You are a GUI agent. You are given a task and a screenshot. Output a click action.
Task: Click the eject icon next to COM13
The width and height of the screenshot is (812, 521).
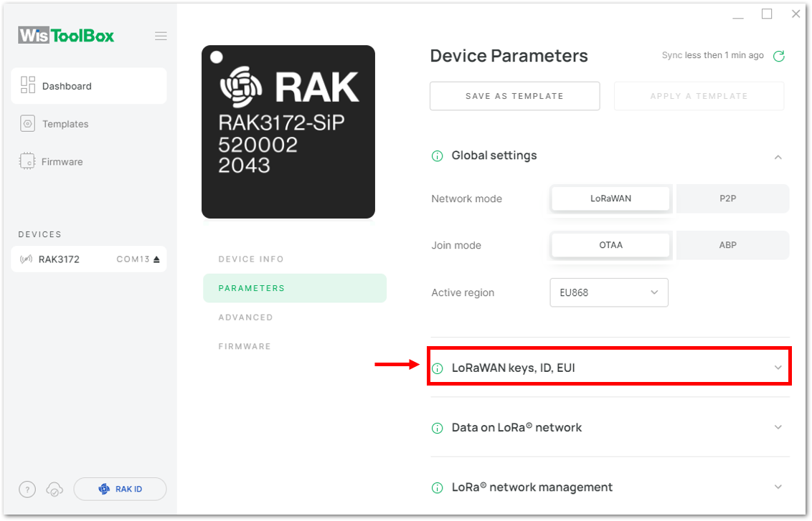click(156, 259)
